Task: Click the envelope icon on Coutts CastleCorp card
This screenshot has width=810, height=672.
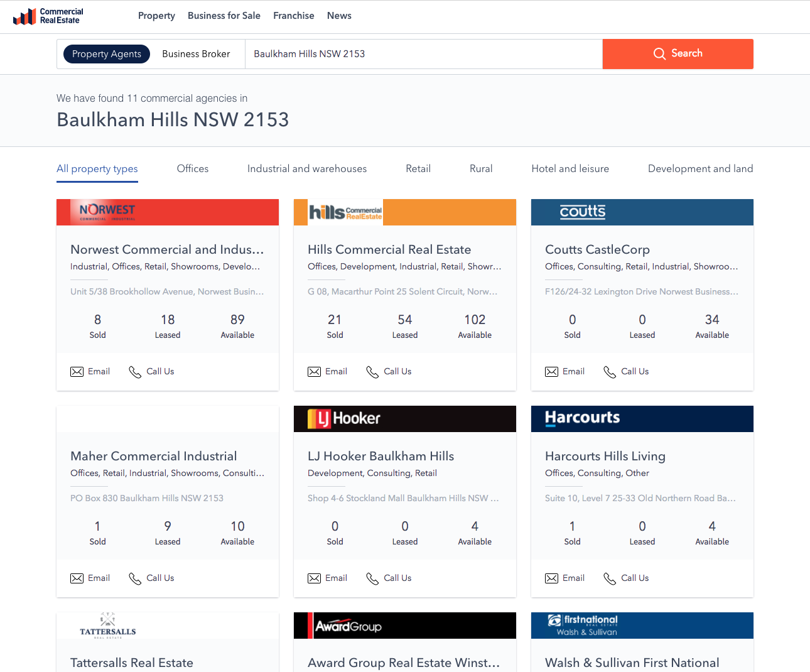Action: (551, 372)
